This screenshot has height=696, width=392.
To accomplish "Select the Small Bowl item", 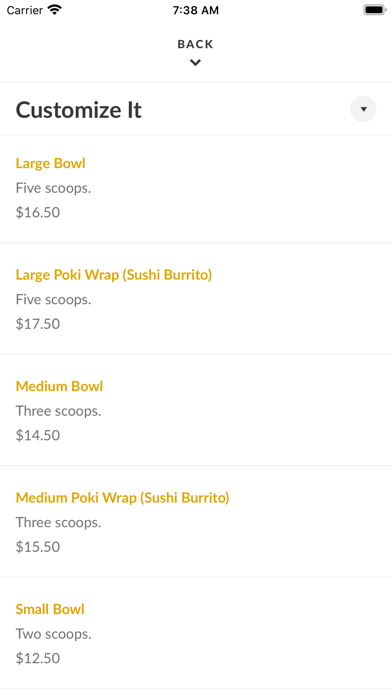I will pyautogui.click(x=196, y=633).
